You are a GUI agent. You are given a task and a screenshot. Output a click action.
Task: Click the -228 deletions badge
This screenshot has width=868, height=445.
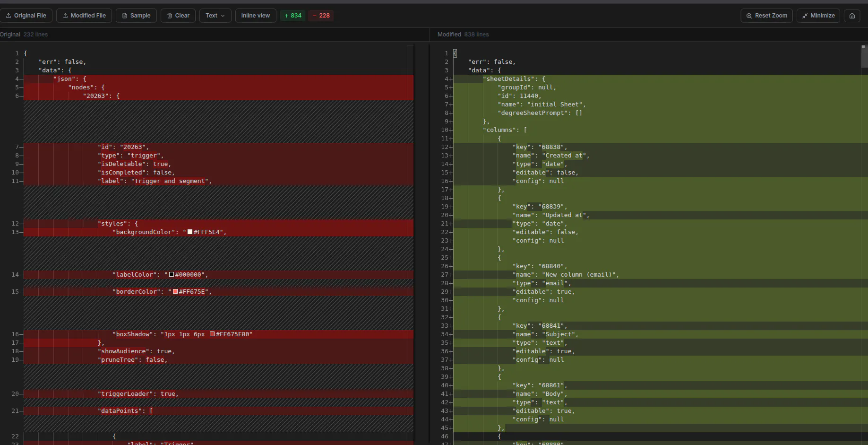pos(321,16)
